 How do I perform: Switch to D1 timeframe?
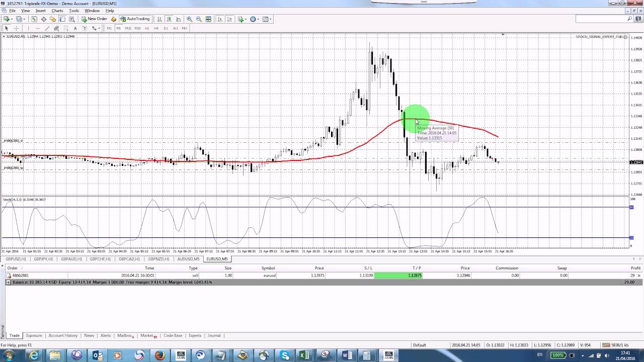coord(166,28)
